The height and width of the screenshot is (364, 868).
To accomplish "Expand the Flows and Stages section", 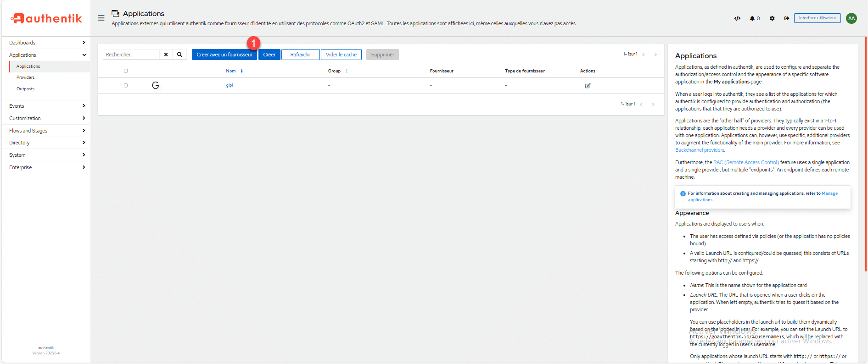I will tap(46, 131).
